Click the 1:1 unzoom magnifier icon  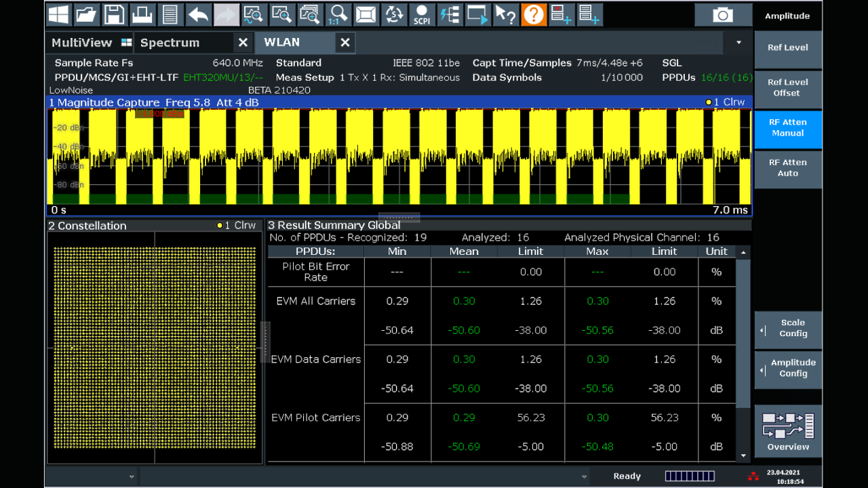(x=337, y=14)
